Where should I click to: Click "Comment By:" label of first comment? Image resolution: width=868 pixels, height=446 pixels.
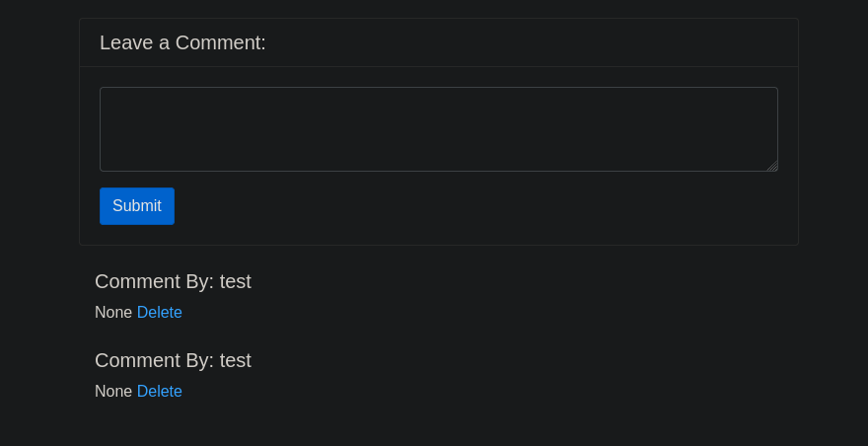[x=155, y=281]
